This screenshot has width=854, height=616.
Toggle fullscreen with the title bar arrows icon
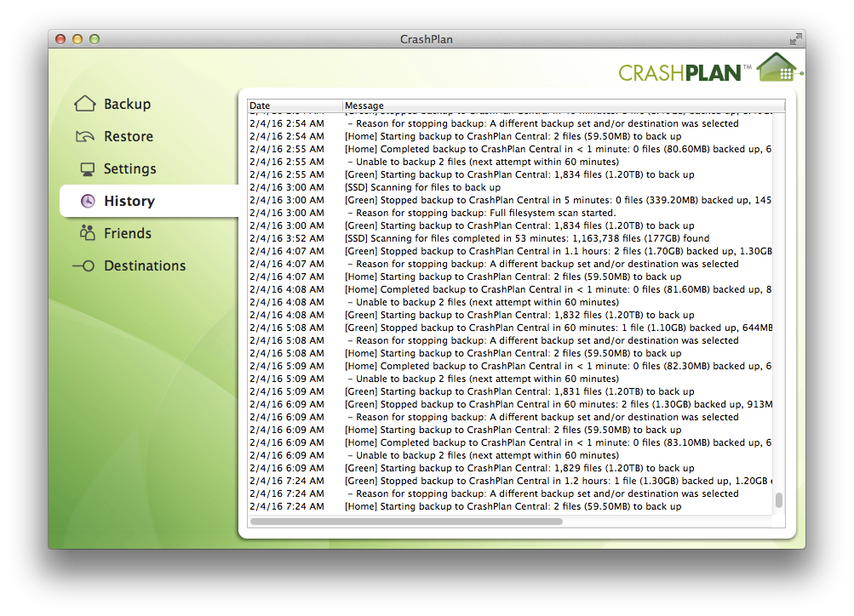(796, 39)
